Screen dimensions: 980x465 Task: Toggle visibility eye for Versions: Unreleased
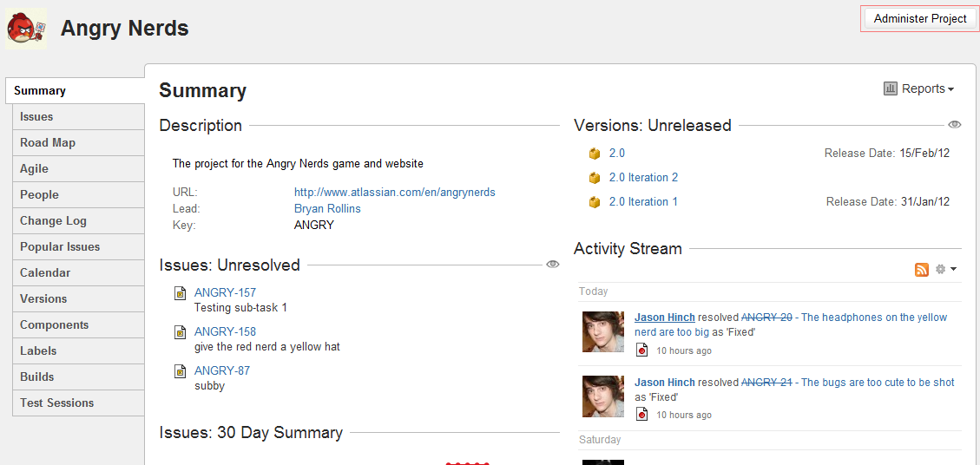point(954,125)
